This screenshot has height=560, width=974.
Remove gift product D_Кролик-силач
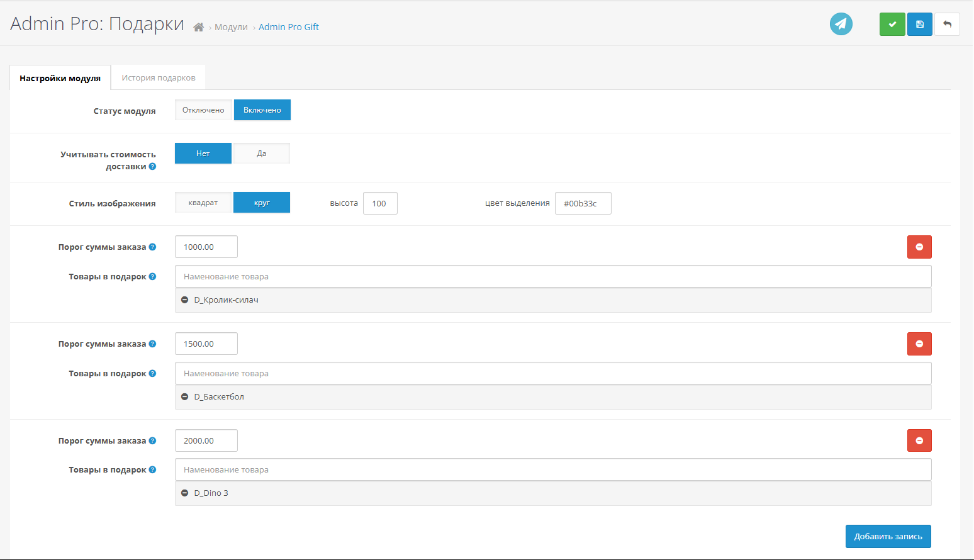185,300
